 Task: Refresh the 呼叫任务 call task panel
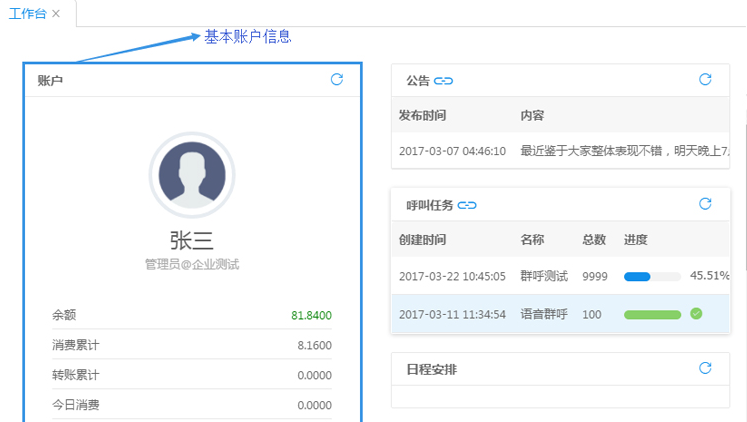tap(705, 204)
